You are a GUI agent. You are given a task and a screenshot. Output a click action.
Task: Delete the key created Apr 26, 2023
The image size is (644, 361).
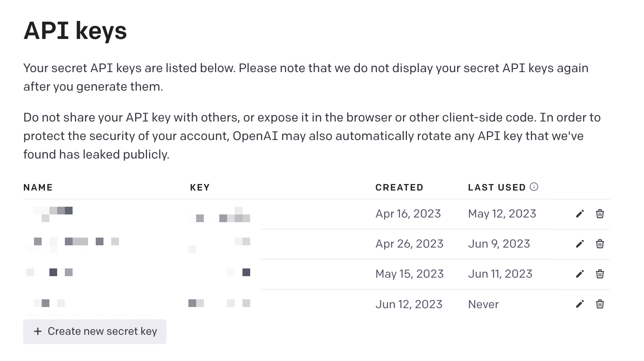pos(600,244)
